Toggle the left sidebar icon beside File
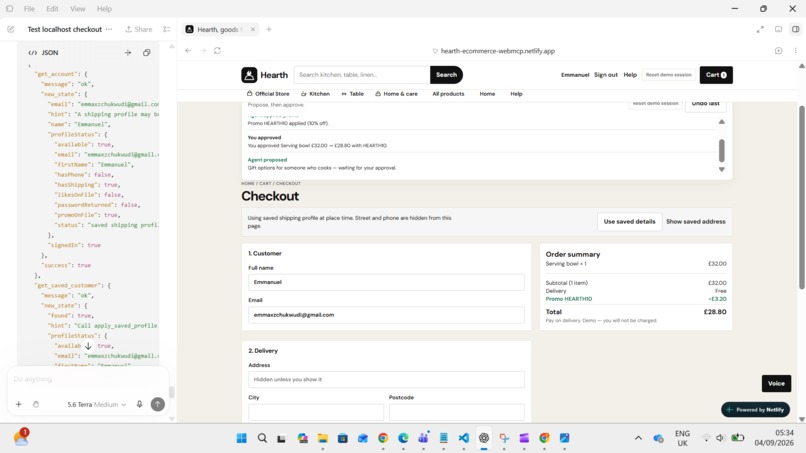 coord(9,9)
